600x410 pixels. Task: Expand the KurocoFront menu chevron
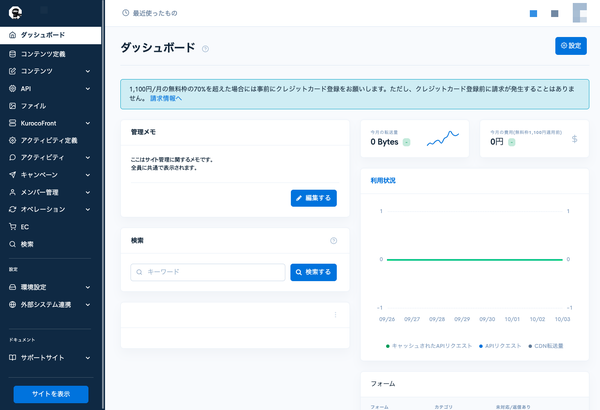pos(88,123)
